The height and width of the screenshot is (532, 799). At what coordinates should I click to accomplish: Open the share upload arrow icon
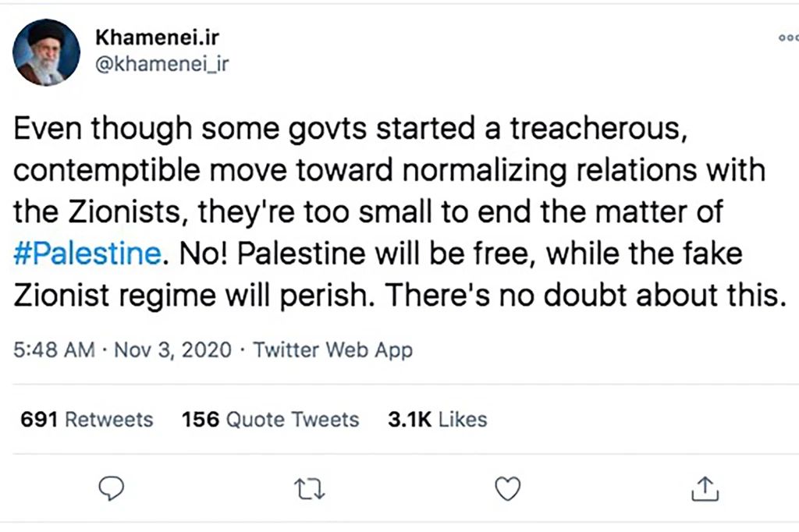tap(705, 489)
